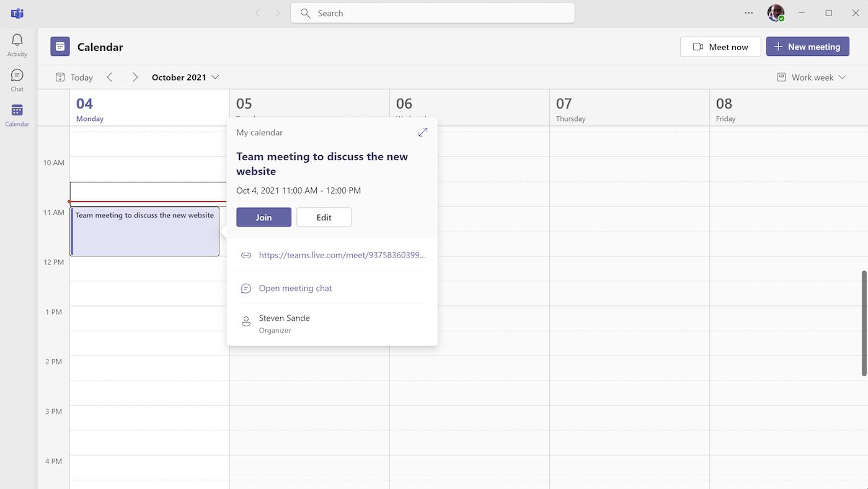Create a New meeting

click(807, 47)
